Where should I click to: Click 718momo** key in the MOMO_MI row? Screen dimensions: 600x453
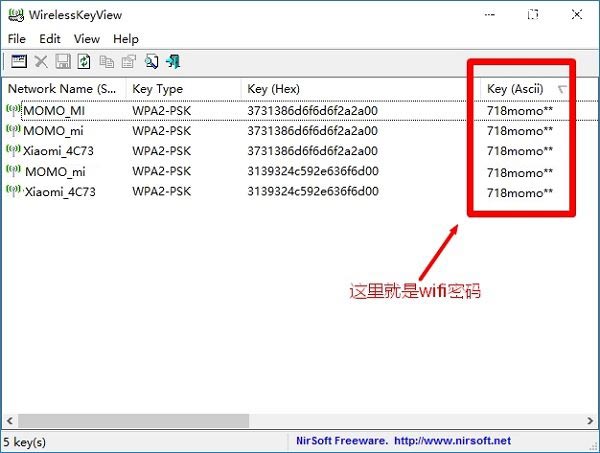pyautogui.click(x=520, y=111)
